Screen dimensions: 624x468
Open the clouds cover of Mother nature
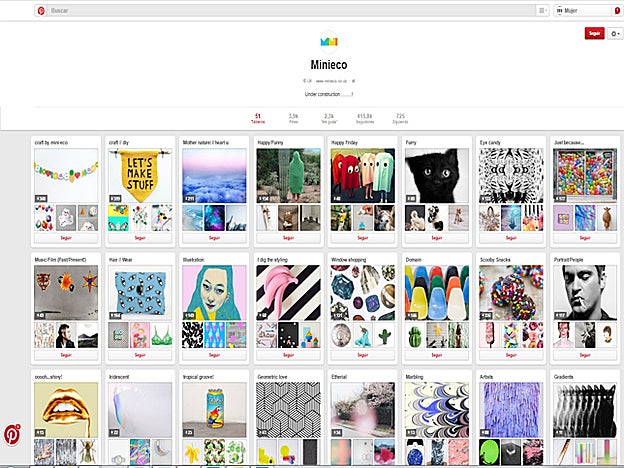[214, 176]
